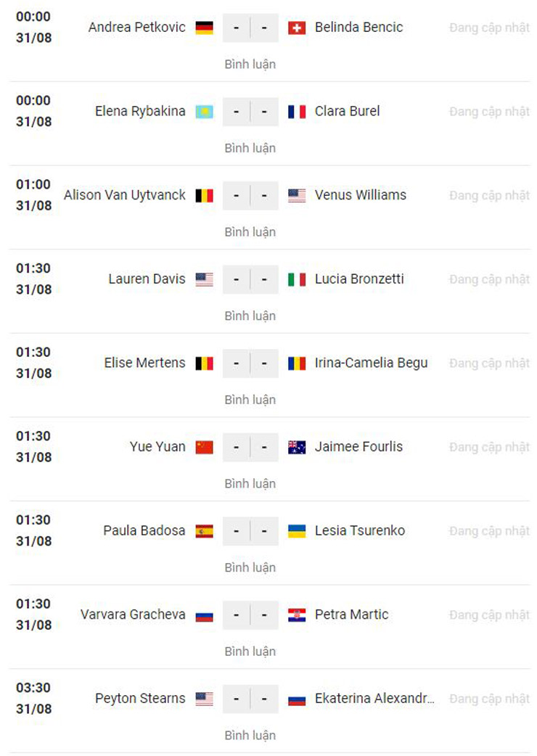The image size is (537, 756).
Task: Click the score box for Davis vs Bronzetti
Action: click(x=250, y=279)
